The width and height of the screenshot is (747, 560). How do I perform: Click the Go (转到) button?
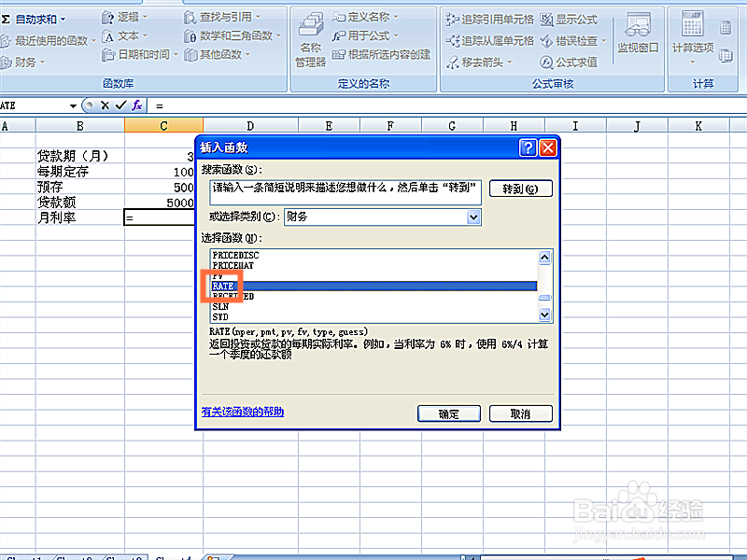pos(521,189)
